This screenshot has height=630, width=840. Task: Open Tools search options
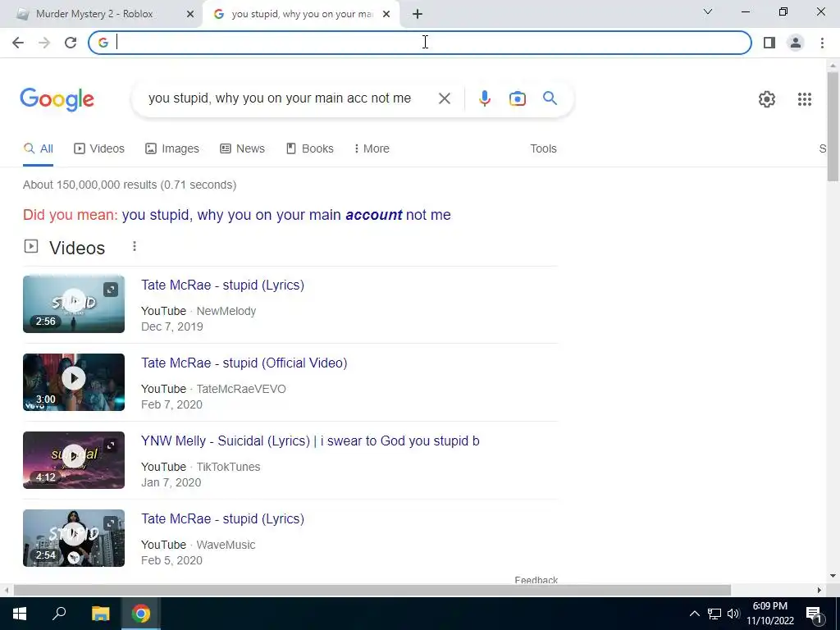(x=543, y=148)
